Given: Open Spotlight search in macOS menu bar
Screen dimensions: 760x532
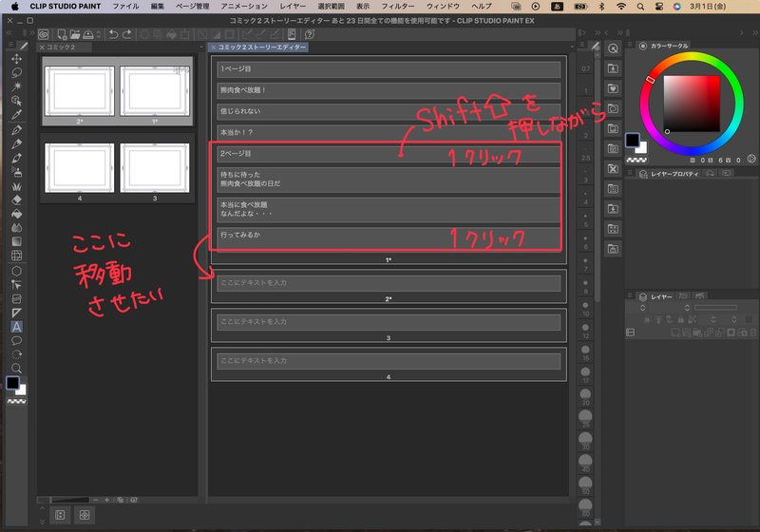Looking at the screenshot, I should (x=640, y=7).
